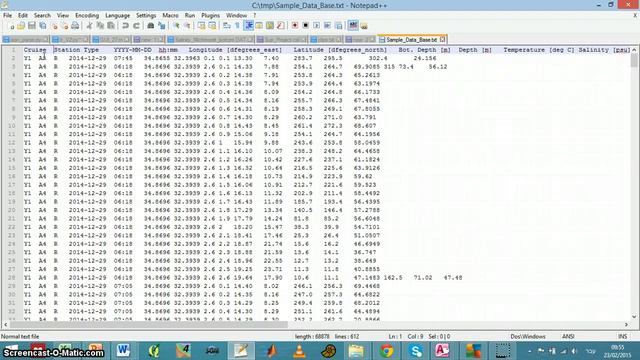Open the Language menu
This screenshot has width=640, height=360.
point(118,16)
